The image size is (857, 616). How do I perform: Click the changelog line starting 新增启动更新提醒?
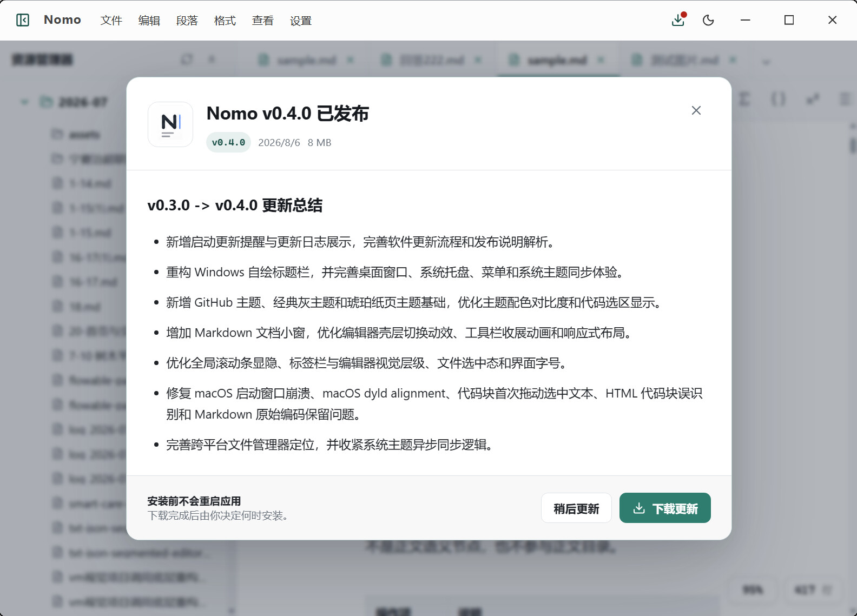tap(360, 242)
